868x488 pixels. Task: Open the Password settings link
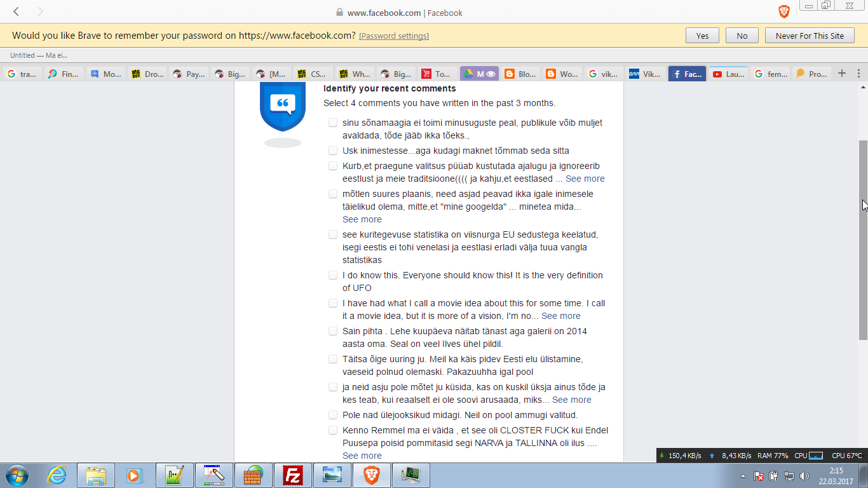pyautogui.click(x=394, y=36)
